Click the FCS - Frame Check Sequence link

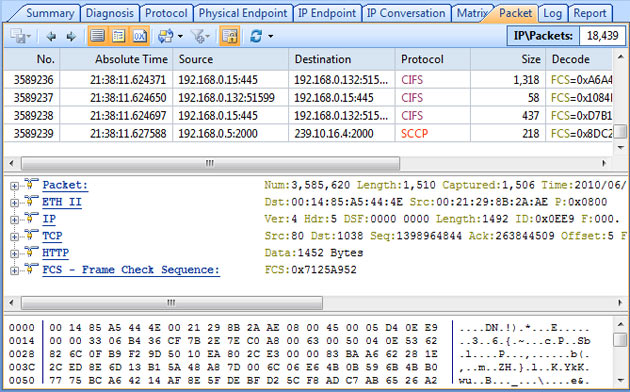pyautogui.click(x=131, y=270)
